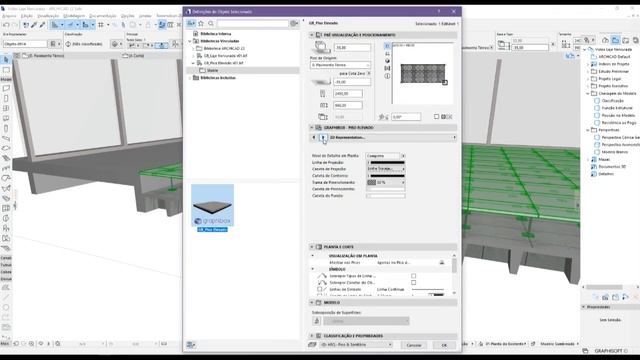Click the OK button
Viewport: 640px width, 360px height.
pos(444,345)
